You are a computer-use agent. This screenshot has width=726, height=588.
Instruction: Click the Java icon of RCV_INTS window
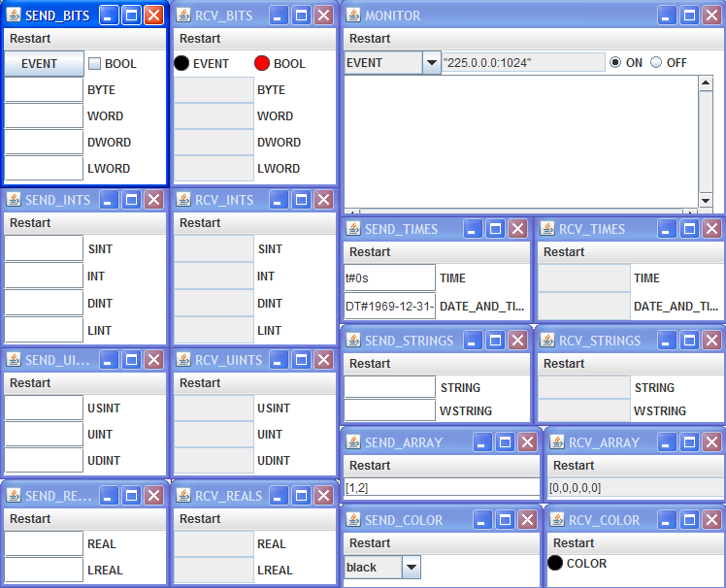(x=183, y=200)
